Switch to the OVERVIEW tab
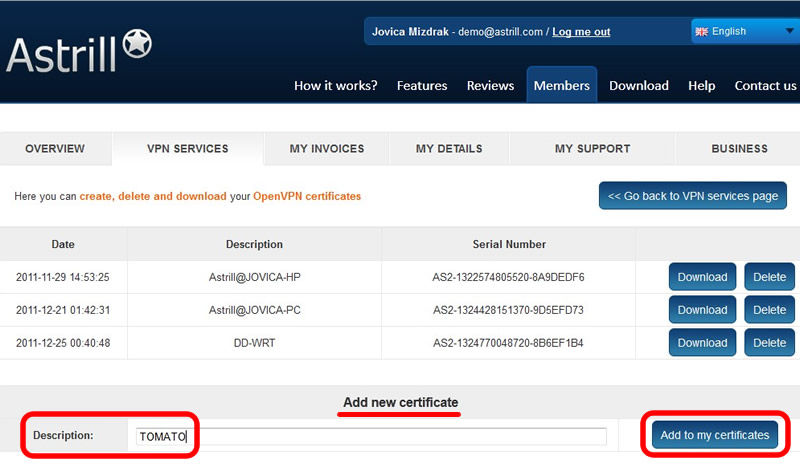Screen dimensions: 800x468 [55, 149]
